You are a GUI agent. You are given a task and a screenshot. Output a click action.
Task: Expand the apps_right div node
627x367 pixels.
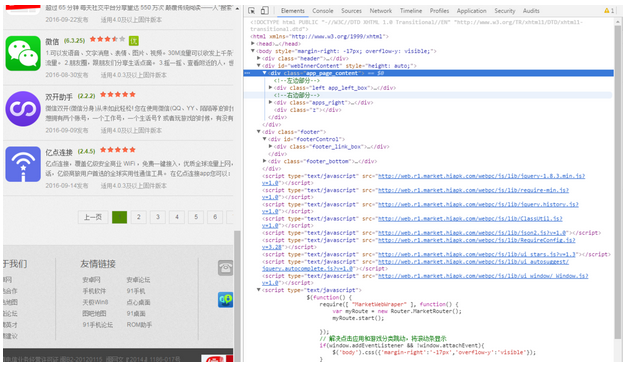coord(271,102)
